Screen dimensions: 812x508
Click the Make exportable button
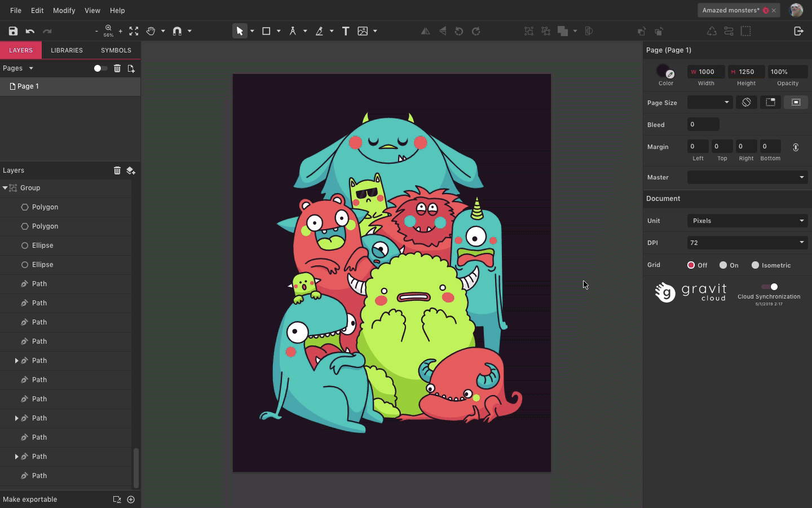pos(30,500)
